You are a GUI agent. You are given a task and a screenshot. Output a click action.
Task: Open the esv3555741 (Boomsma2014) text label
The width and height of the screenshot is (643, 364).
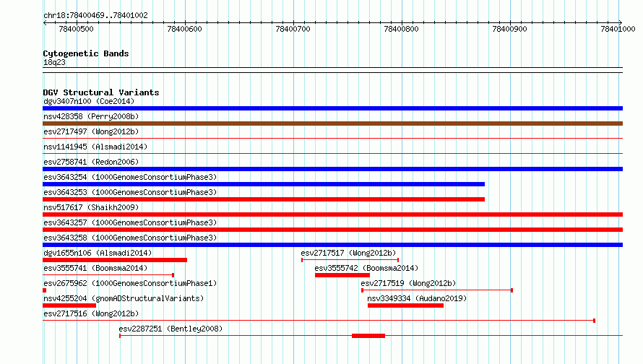tap(95, 268)
